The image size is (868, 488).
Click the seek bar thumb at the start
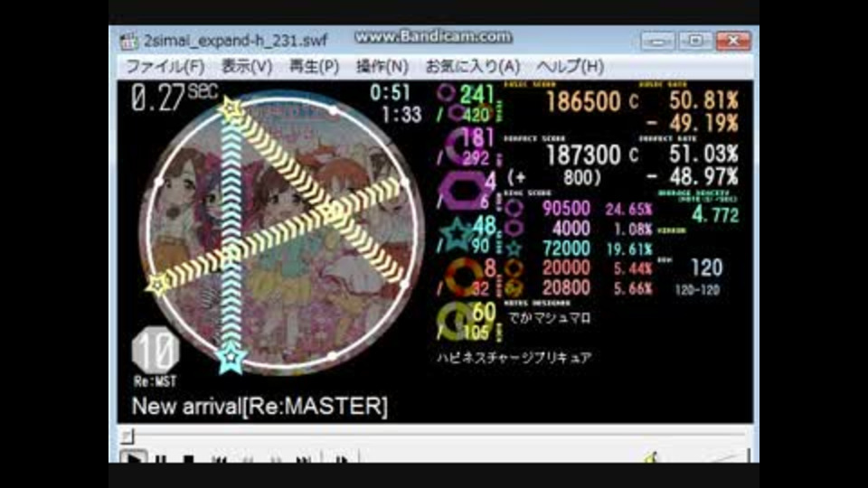(x=127, y=436)
